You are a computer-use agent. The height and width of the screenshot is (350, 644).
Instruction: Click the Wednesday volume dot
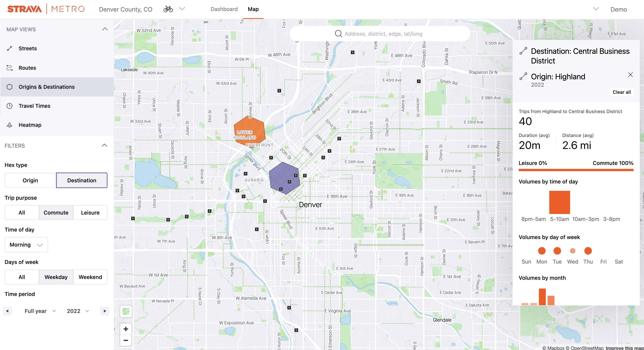tap(573, 251)
